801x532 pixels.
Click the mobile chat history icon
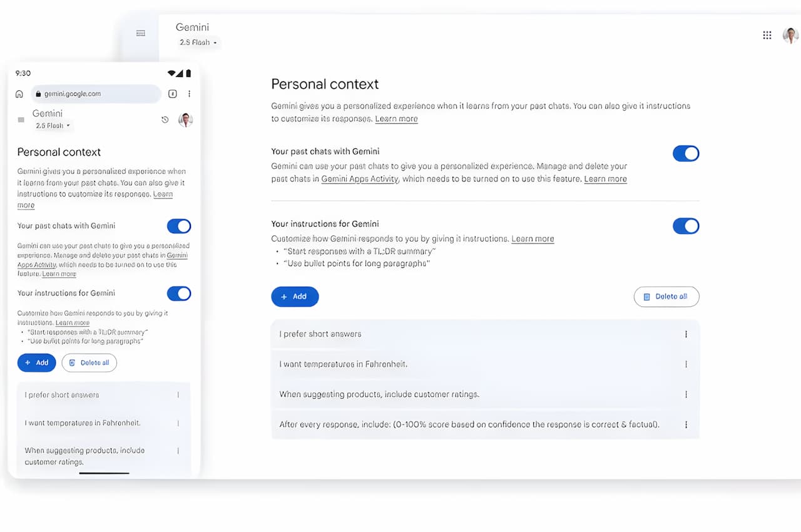point(165,120)
